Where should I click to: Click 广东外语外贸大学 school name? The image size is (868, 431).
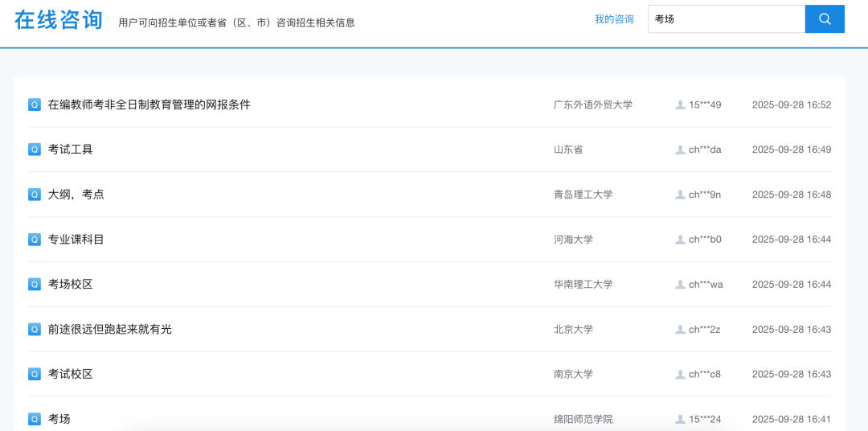pos(593,105)
